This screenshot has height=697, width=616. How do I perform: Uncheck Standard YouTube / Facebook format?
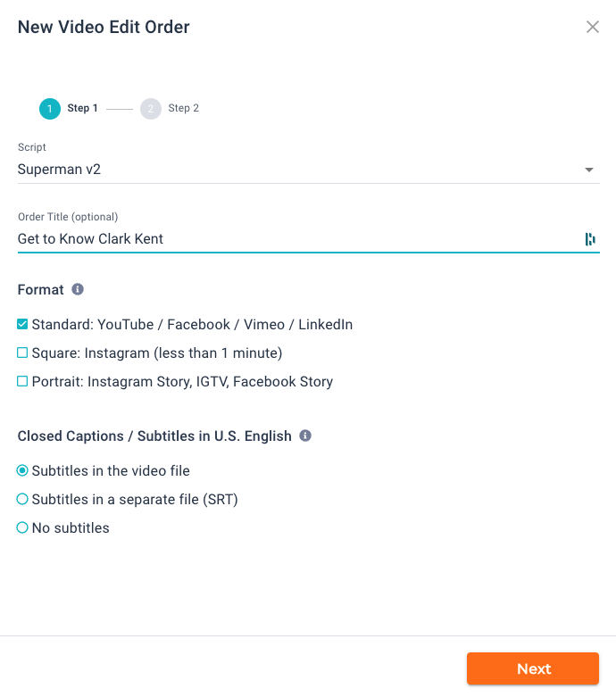pos(22,325)
